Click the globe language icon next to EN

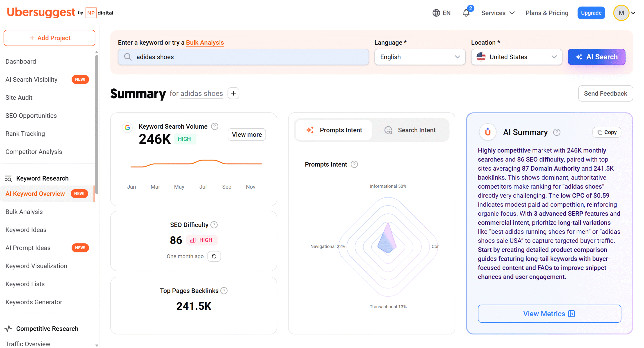pyautogui.click(x=436, y=13)
